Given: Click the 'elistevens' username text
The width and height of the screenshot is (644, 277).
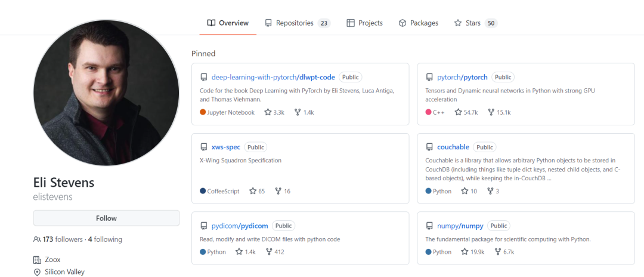Looking at the screenshot, I should [52, 197].
